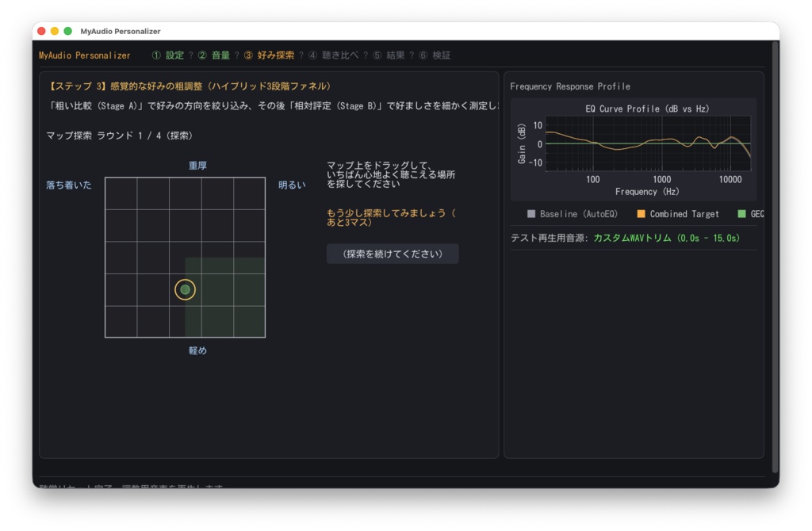Click the カスタムWAVトリム (0.0s - 15.0s) text
Image resolution: width=812 pixels, height=531 pixels.
point(666,238)
